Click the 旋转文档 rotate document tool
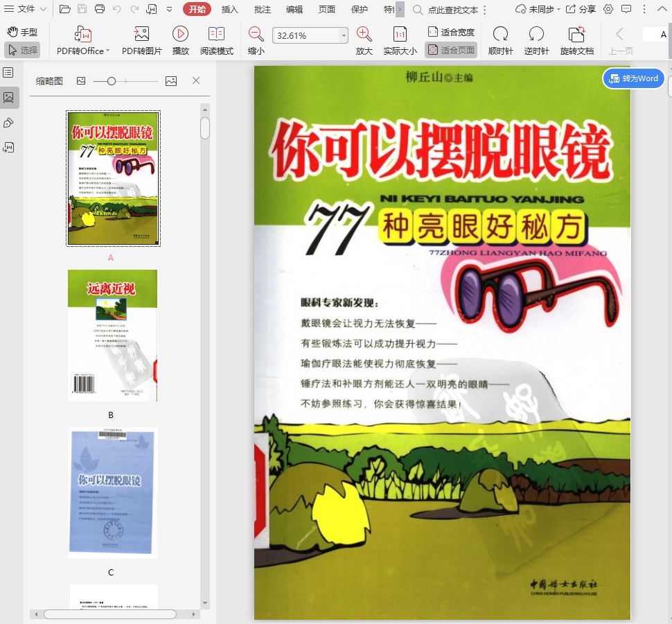The image size is (672, 624). tap(577, 41)
